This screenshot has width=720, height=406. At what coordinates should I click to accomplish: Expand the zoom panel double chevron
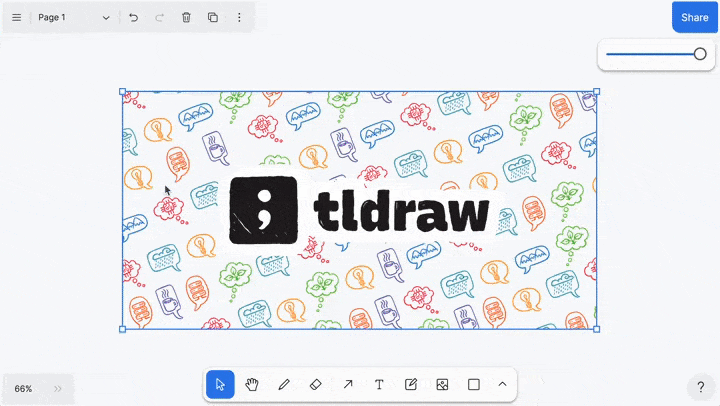(x=58, y=388)
